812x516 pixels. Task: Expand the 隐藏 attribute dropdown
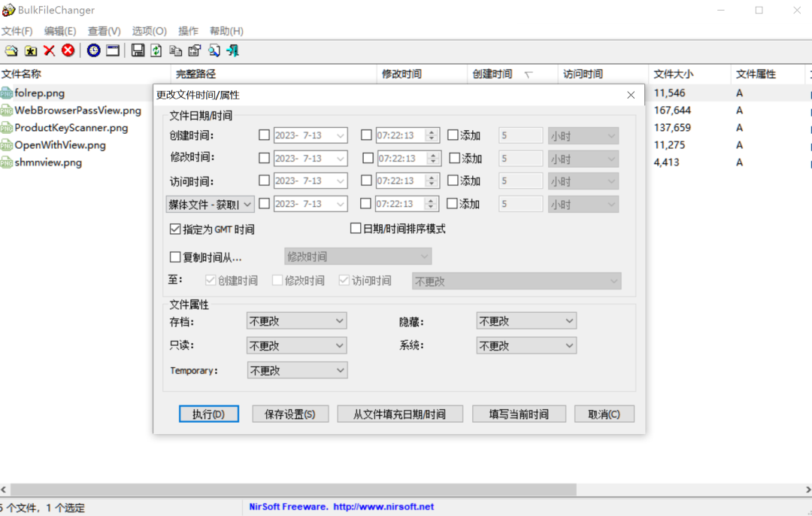click(x=526, y=321)
